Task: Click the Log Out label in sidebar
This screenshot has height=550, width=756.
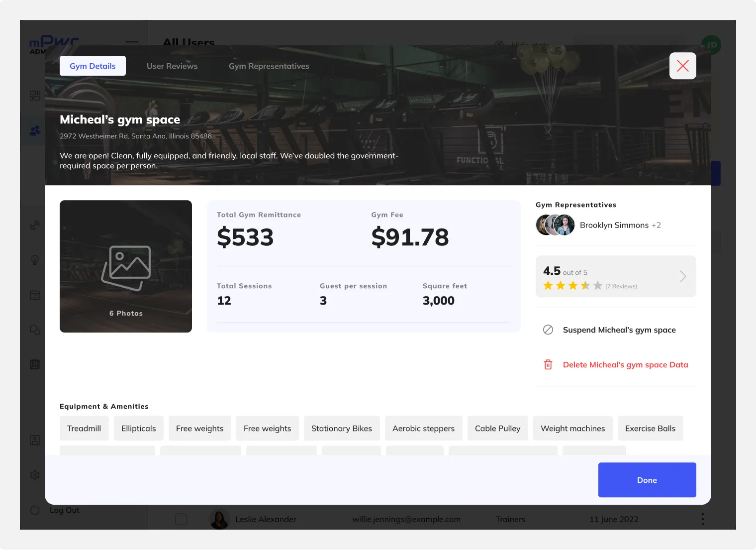Action: click(64, 510)
